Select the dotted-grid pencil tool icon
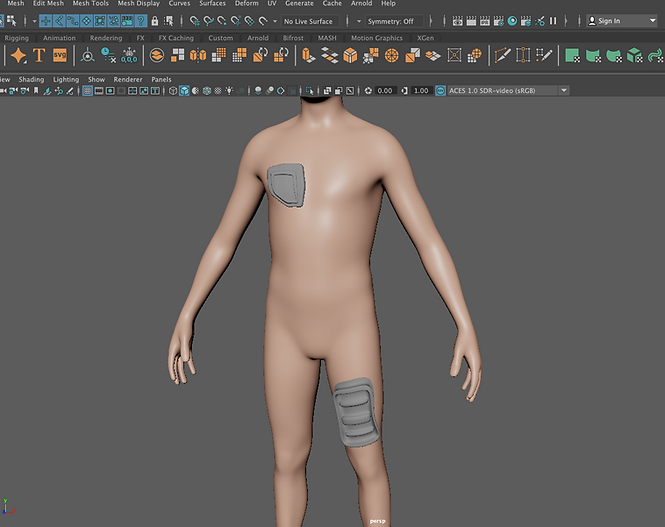 pyautogui.click(x=544, y=56)
